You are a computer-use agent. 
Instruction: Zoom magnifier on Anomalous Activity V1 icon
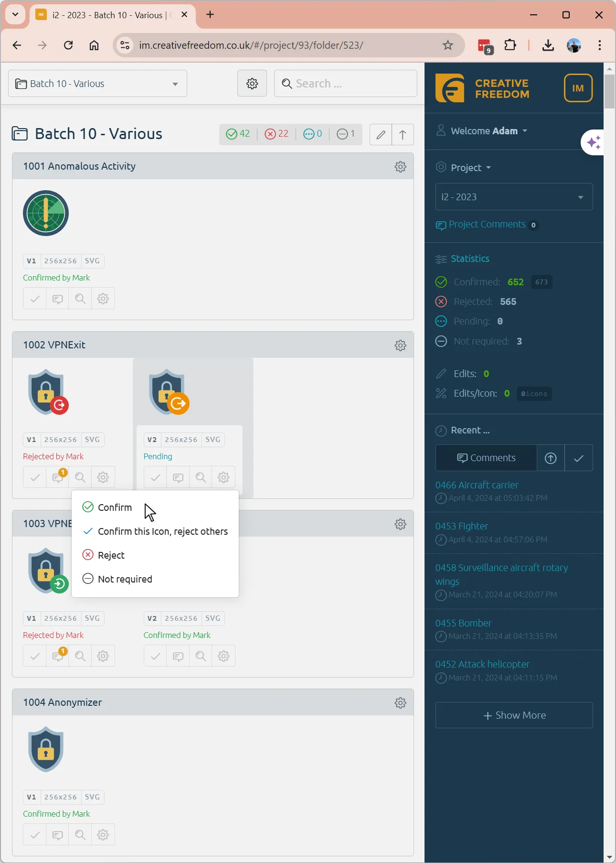pyautogui.click(x=80, y=299)
